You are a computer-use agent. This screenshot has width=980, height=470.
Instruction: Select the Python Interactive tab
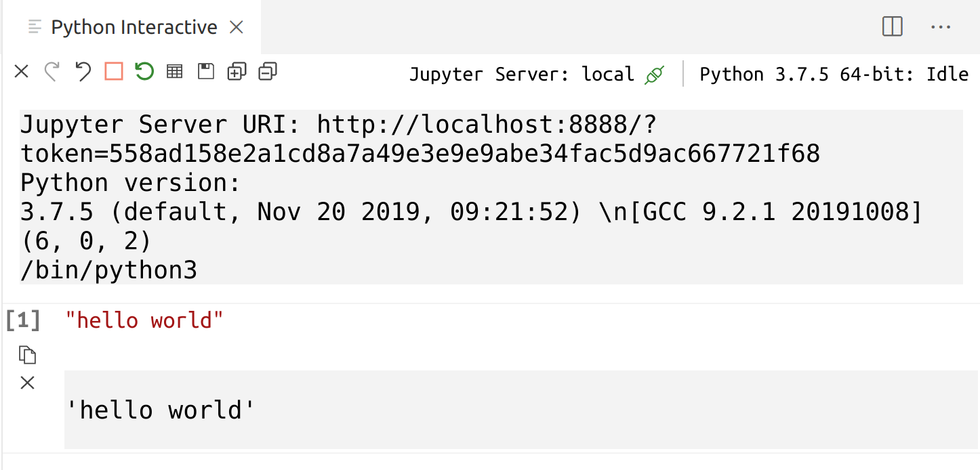[134, 27]
